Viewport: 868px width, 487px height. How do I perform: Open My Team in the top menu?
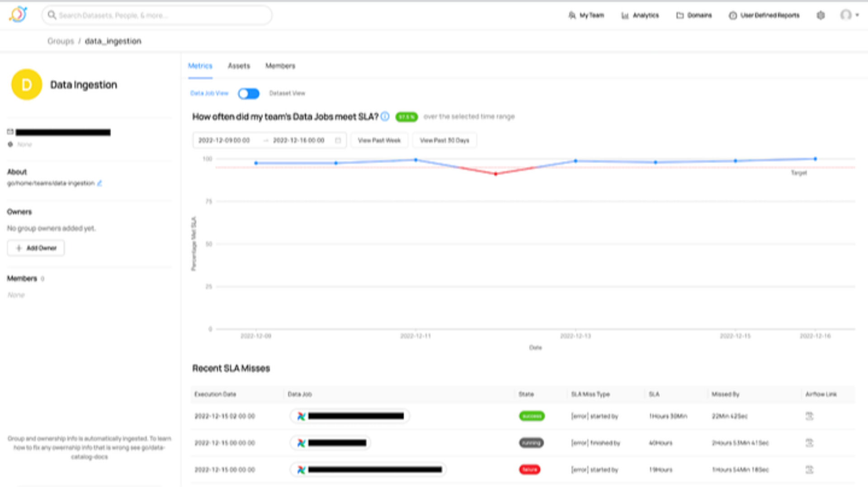pyautogui.click(x=586, y=15)
